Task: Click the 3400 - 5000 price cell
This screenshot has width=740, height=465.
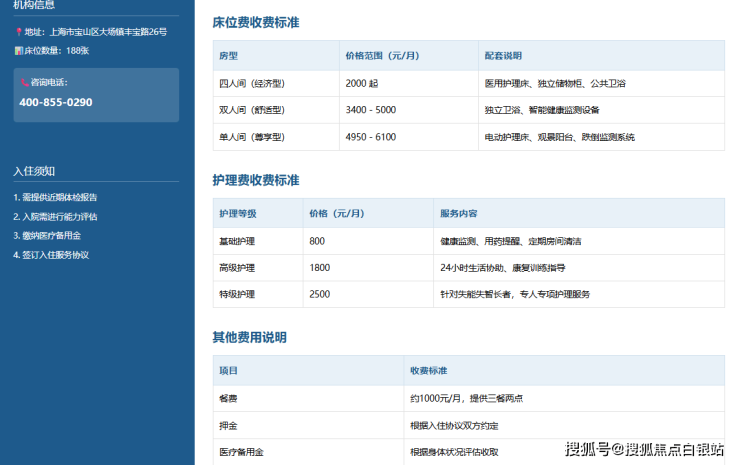Action: click(x=409, y=110)
